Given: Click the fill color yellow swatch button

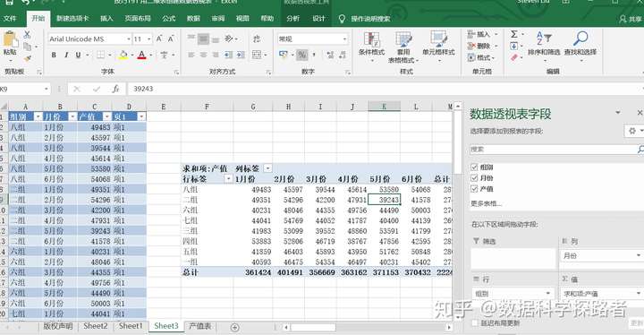Looking at the screenshot, I should tap(123, 55).
